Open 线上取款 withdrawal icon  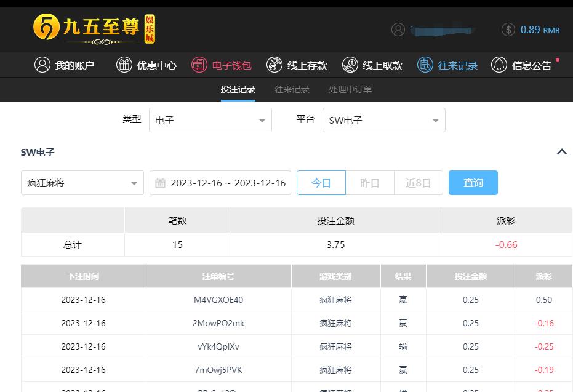pos(350,65)
